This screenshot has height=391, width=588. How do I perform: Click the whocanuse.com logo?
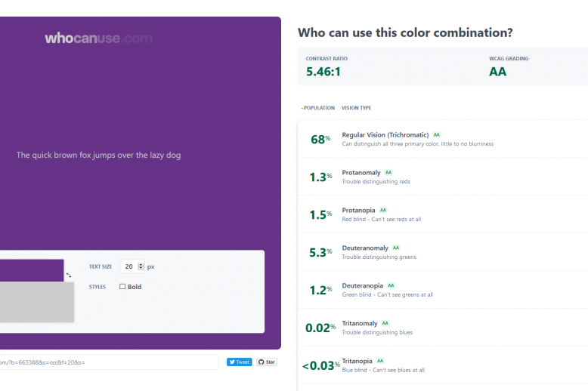(x=98, y=38)
